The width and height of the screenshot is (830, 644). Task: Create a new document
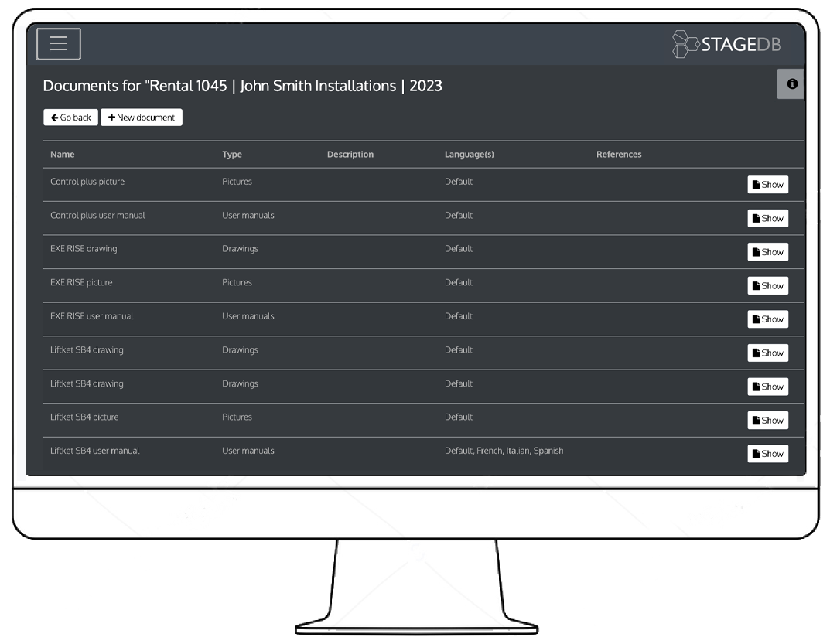[142, 118]
